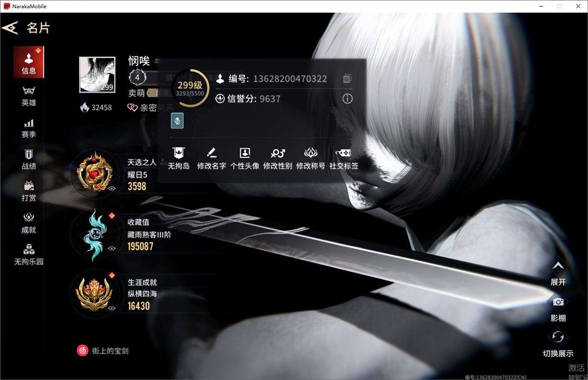
Task: Toggle eye visibility on 收藏值 badge
Action: [112, 249]
